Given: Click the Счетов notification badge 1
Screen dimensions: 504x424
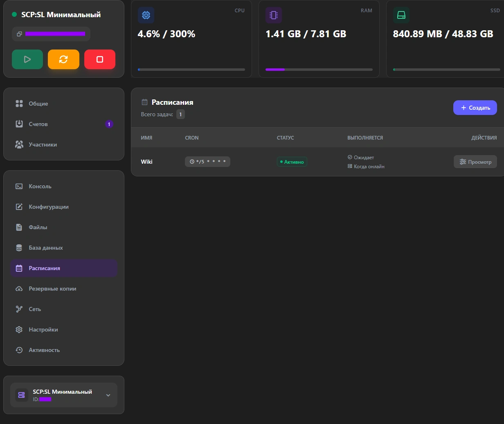Looking at the screenshot, I should pyautogui.click(x=109, y=124).
